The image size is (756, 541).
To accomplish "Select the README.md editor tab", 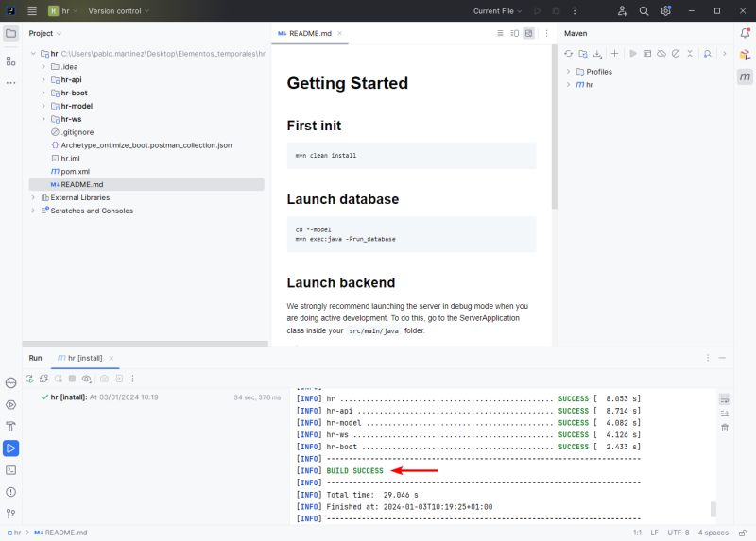I will click(x=310, y=33).
